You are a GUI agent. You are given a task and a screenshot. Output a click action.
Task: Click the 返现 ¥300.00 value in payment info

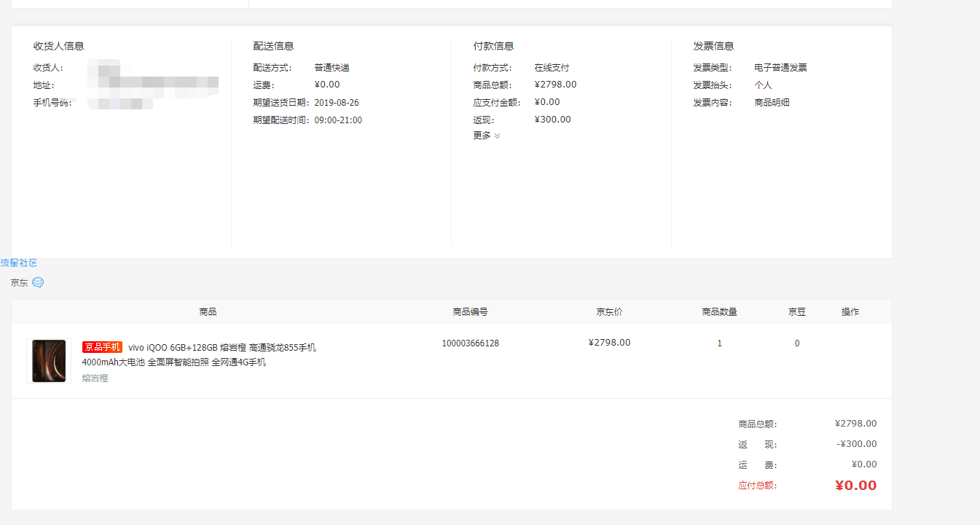click(x=553, y=120)
